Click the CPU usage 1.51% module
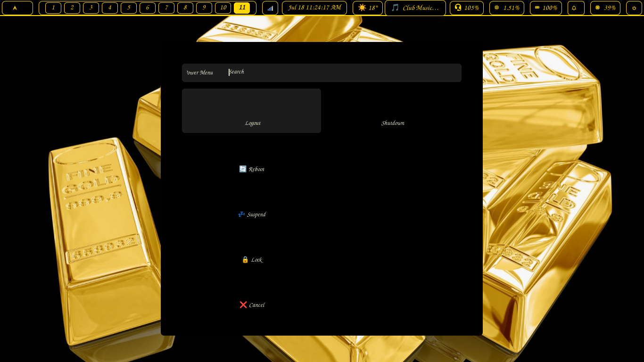 click(x=507, y=8)
